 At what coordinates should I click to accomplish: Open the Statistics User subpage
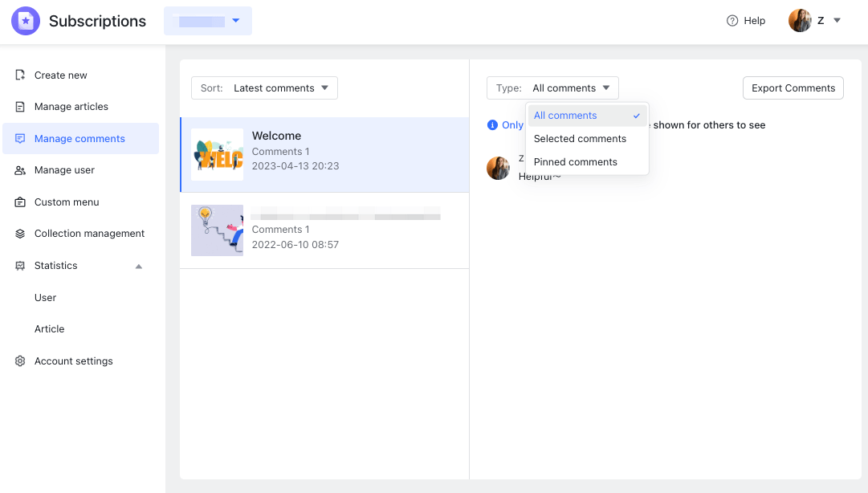coord(46,298)
